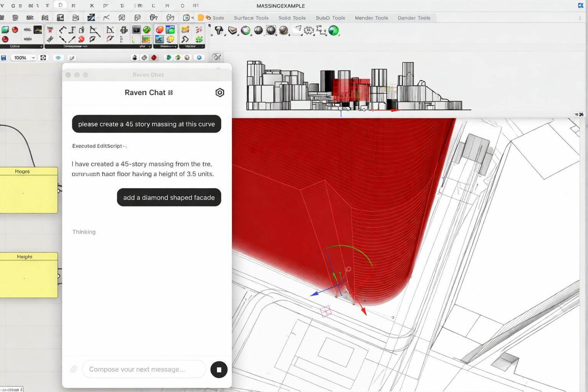Toggle the blue eye preview icon
Image resolution: width=588 pixels, height=392 pixels.
(58, 57)
